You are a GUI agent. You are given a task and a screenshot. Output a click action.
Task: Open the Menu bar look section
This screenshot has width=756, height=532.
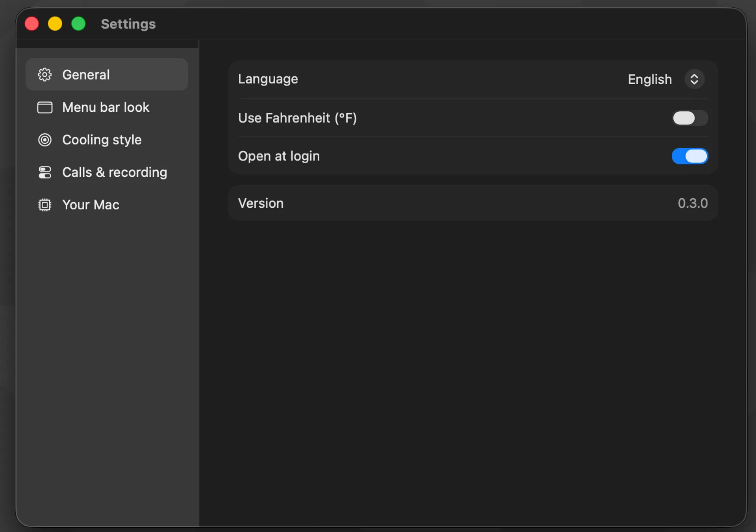(x=107, y=107)
